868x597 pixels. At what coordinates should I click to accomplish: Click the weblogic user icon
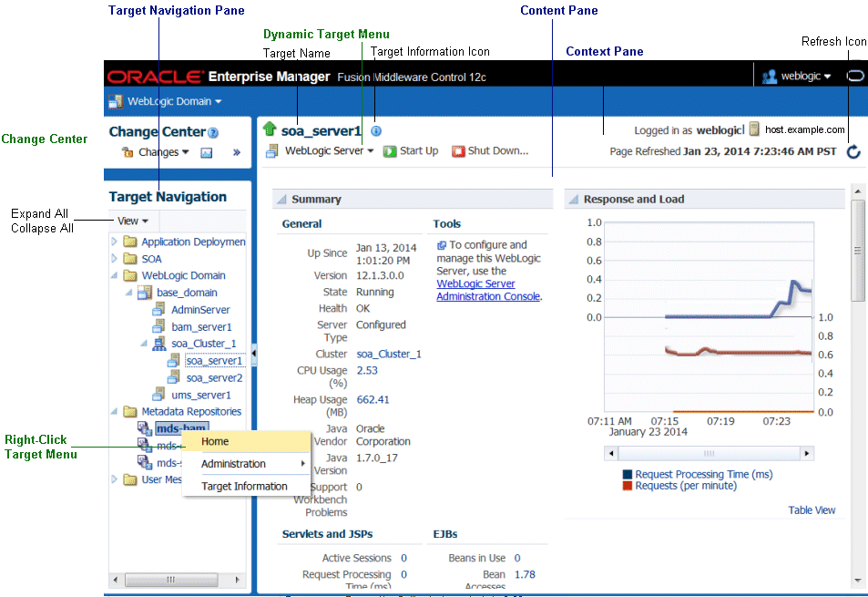[x=770, y=77]
